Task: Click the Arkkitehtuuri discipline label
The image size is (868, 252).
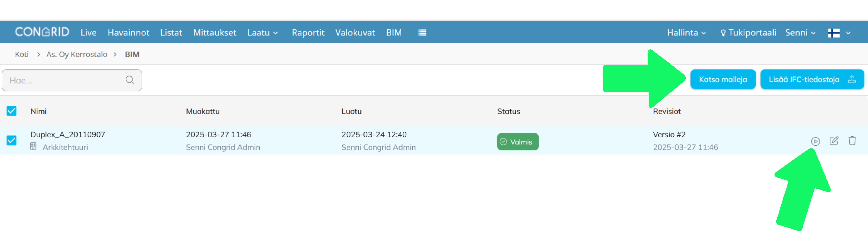Action: point(65,147)
